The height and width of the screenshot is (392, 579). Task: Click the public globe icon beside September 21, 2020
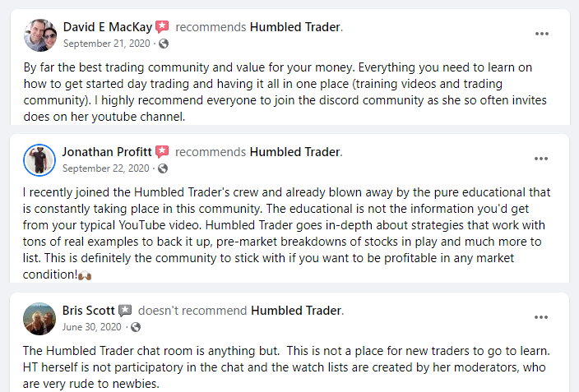[164, 44]
